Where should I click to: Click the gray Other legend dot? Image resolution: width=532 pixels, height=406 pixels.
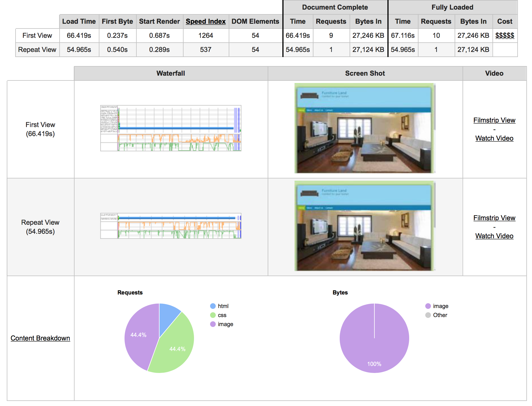(x=428, y=315)
